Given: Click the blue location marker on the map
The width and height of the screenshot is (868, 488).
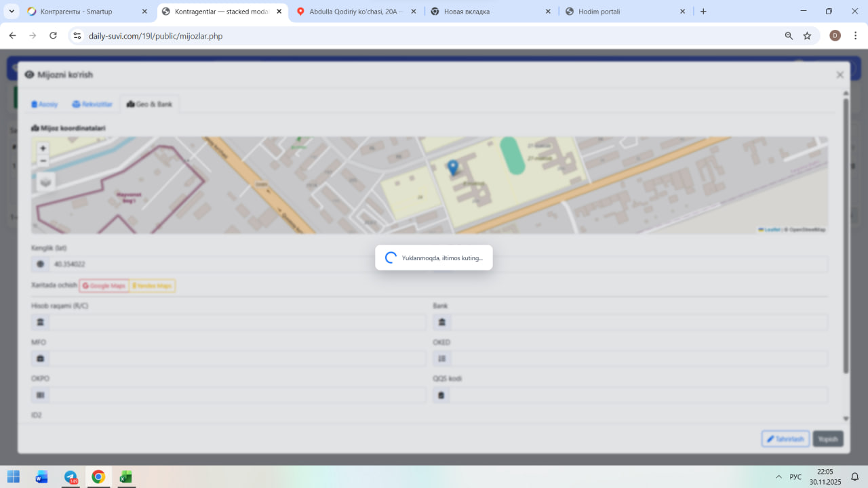Looking at the screenshot, I should coord(453,167).
